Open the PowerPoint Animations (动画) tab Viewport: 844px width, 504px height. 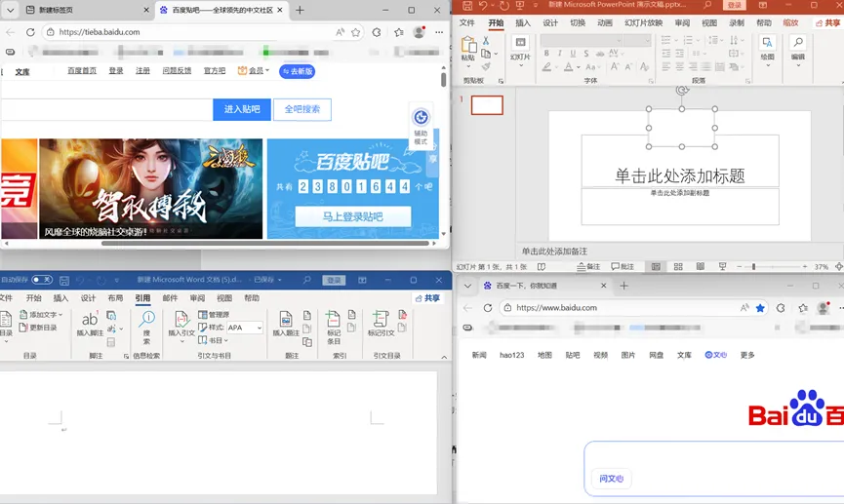click(x=605, y=22)
